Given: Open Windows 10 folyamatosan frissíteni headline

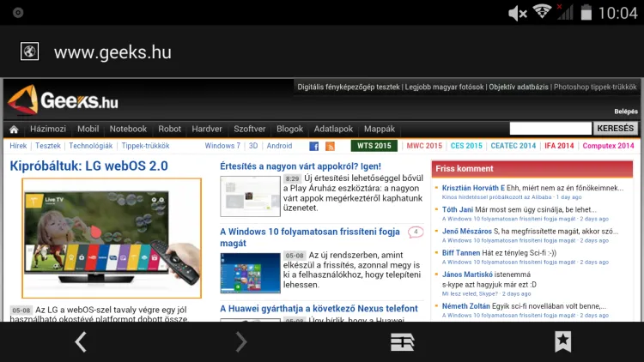Looking at the screenshot, I should (x=310, y=238).
